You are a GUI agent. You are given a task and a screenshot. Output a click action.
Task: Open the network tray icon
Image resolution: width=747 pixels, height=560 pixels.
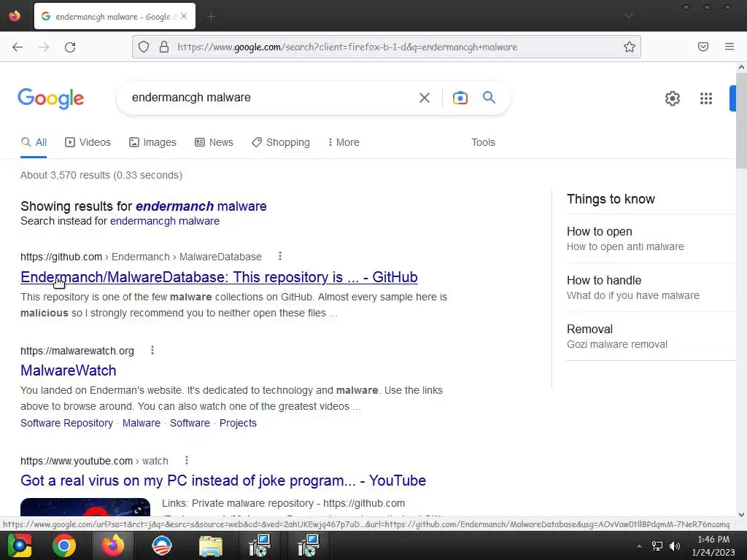tap(657, 546)
